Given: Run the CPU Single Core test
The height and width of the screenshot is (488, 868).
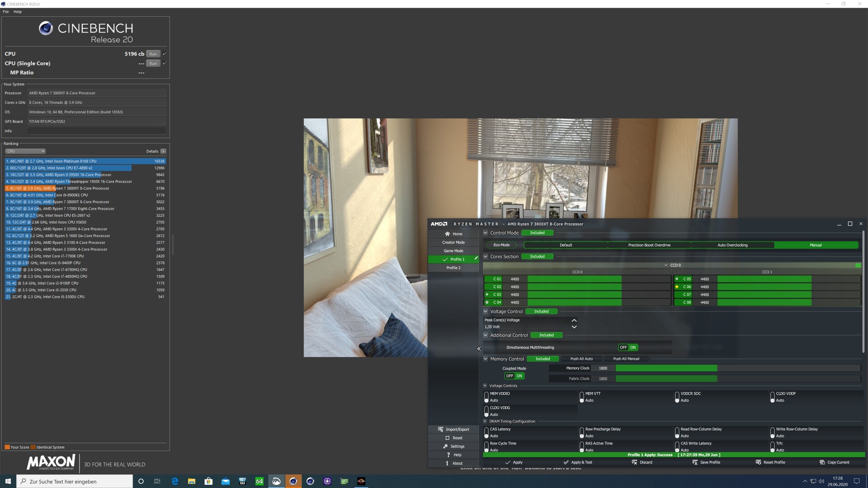Looking at the screenshot, I should click(153, 64).
